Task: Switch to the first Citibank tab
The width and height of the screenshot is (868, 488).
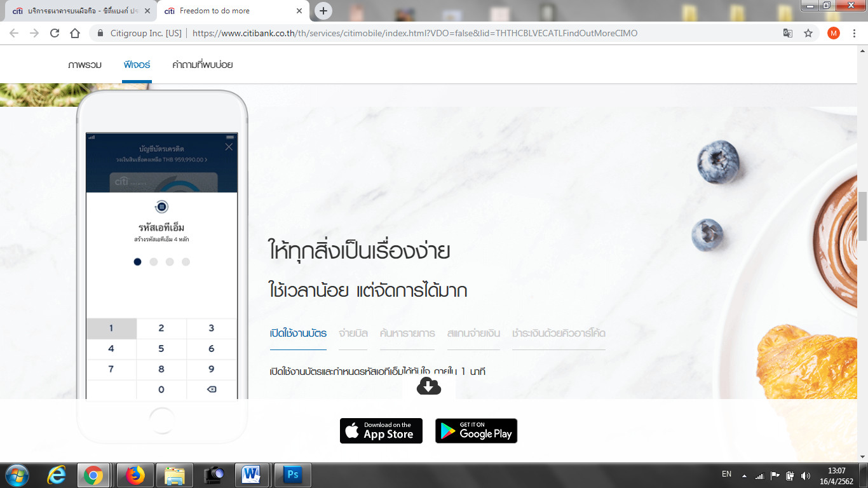Action: pyautogui.click(x=79, y=11)
